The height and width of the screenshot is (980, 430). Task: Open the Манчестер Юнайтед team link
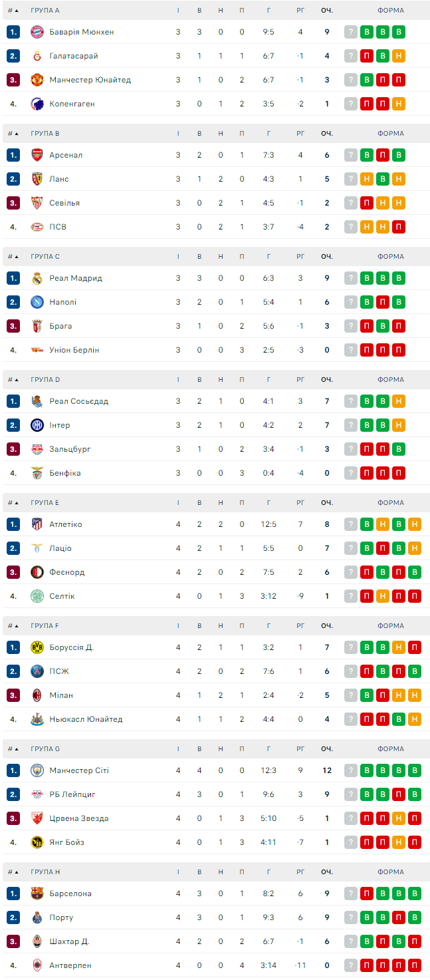click(90, 80)
